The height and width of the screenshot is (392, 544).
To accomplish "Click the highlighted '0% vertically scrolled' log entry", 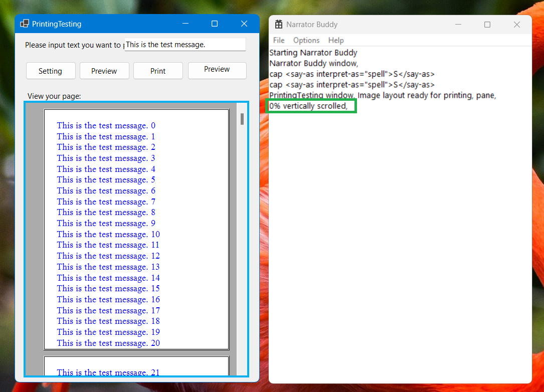I will (311, 106).
